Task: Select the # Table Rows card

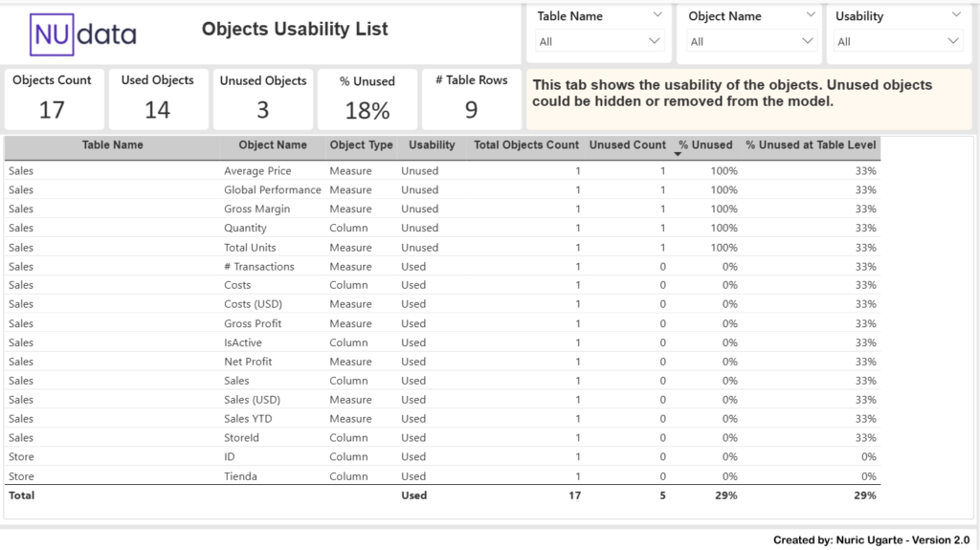Action: (471, 99)
